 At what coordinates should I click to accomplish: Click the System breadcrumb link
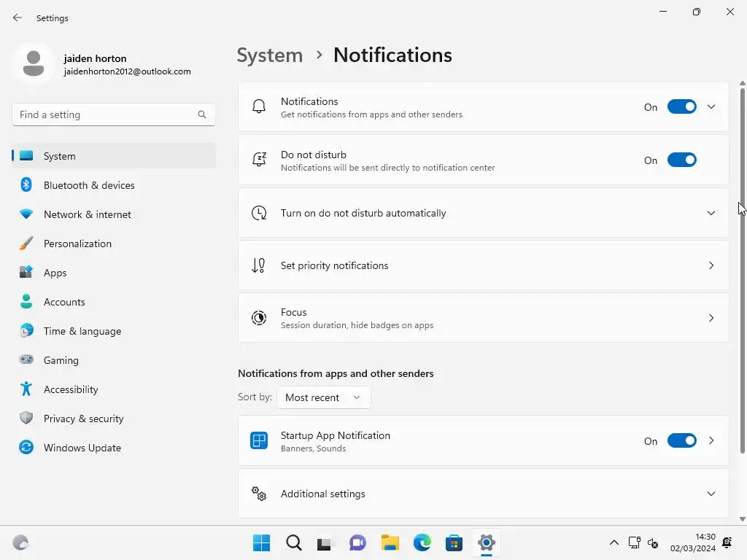(270, 55)
